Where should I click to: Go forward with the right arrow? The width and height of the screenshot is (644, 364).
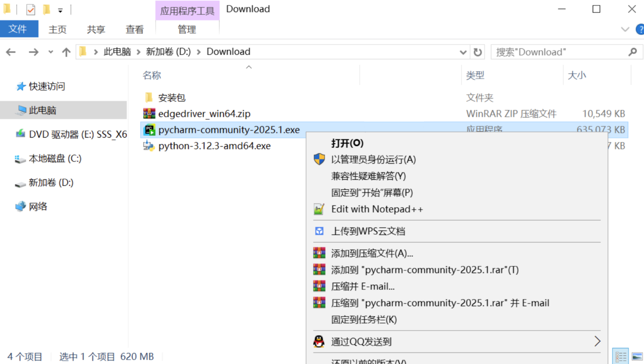[33, 52]
